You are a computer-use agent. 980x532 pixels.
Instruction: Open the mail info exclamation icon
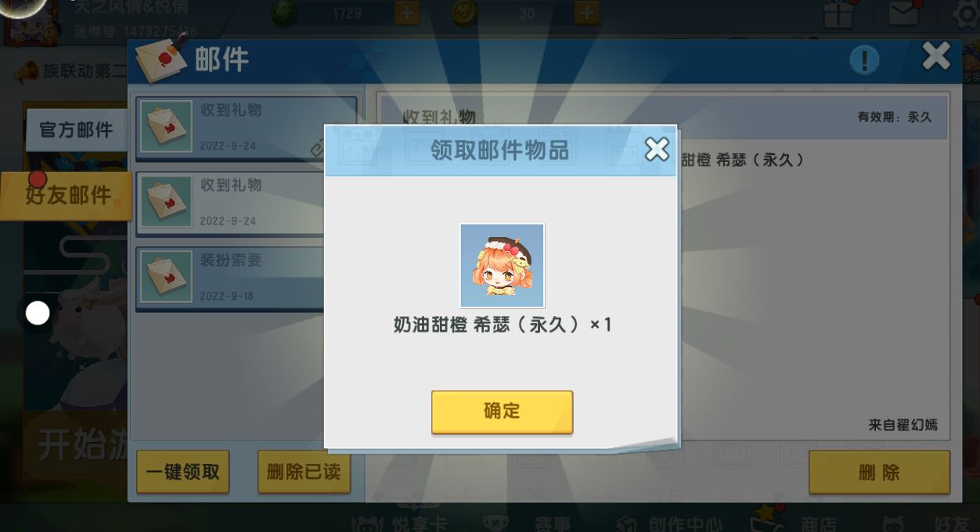point(864,60)
